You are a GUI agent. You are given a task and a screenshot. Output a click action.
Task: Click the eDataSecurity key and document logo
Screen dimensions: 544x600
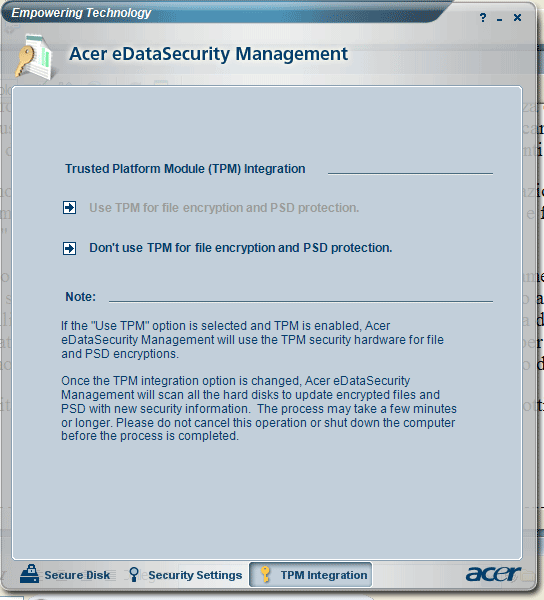(x=34, y=57)
